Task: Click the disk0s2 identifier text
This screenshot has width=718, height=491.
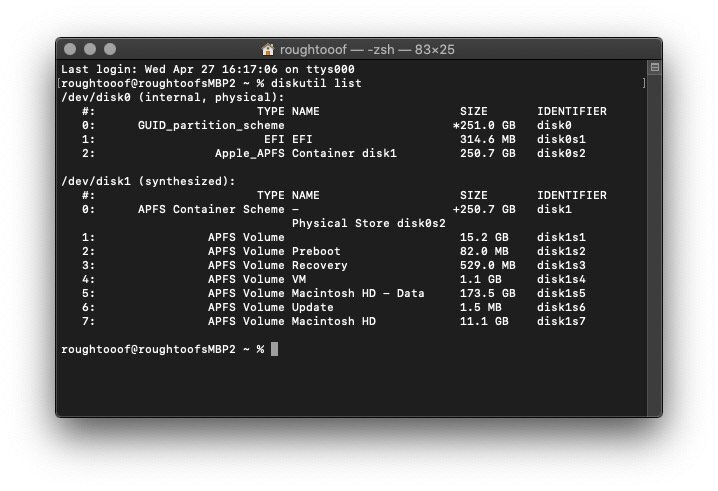Action: coord(561,153)
